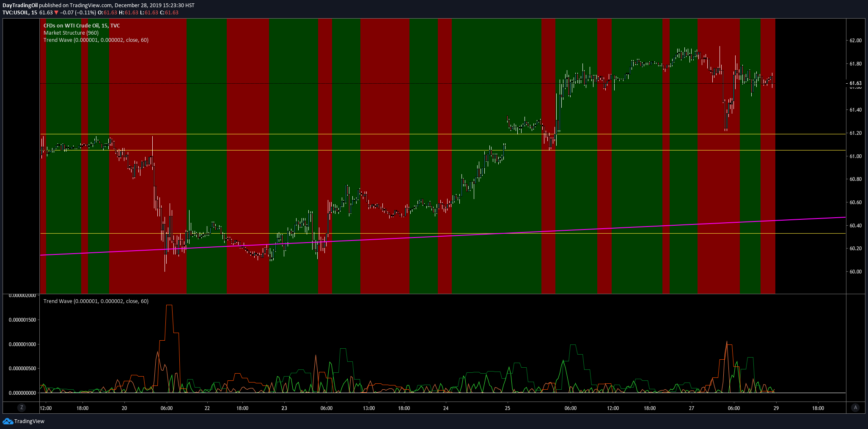The width and height of the screenshot is (868, 429).
Task: Click the Trend Wave label in main chart
Action: click(96, 40)
